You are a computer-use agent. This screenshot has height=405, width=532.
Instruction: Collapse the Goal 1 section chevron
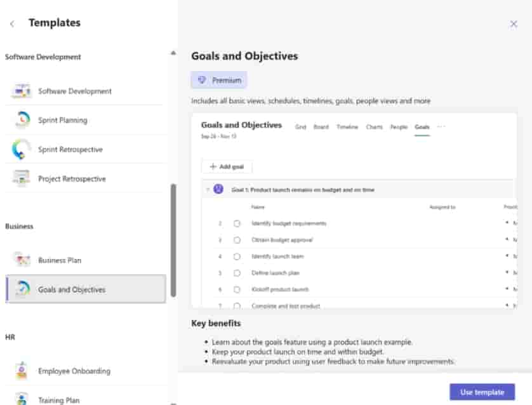[207, 189]
